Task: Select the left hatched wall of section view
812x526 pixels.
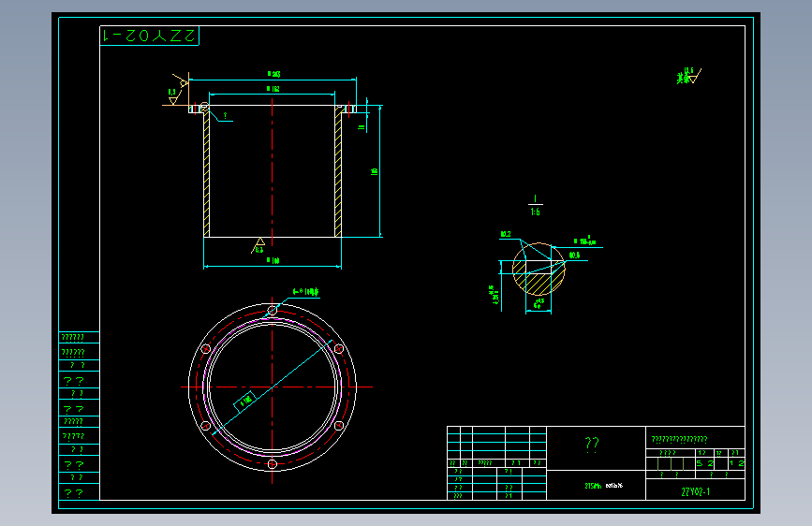Action: click(207, 173)
